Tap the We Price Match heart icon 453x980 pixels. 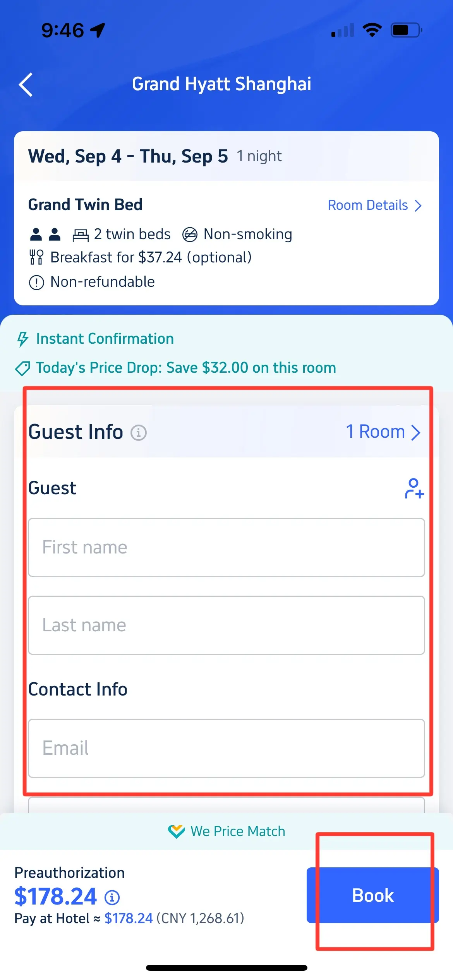[176, 831]
